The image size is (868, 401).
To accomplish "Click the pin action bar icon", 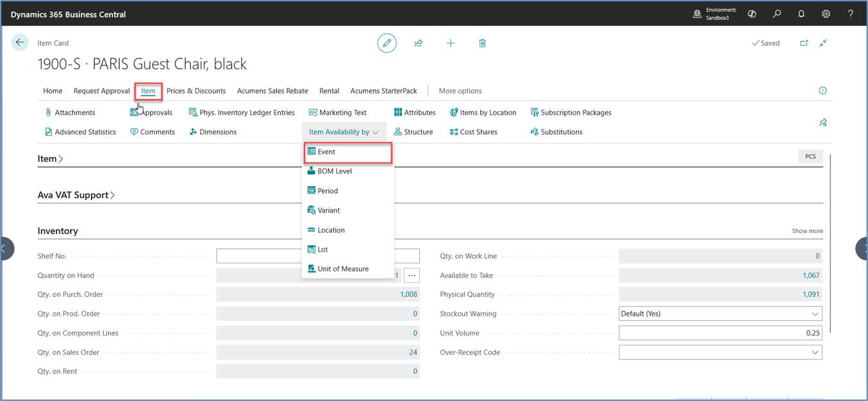I will [x=823, y=122].
